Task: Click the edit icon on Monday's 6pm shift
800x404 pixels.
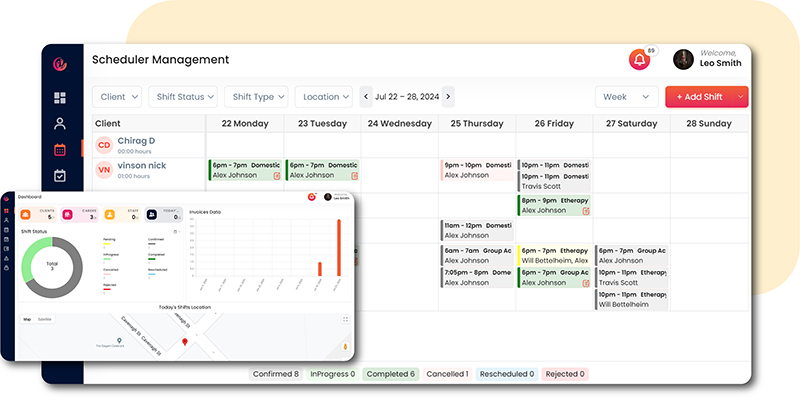Action: pos(277,176)
